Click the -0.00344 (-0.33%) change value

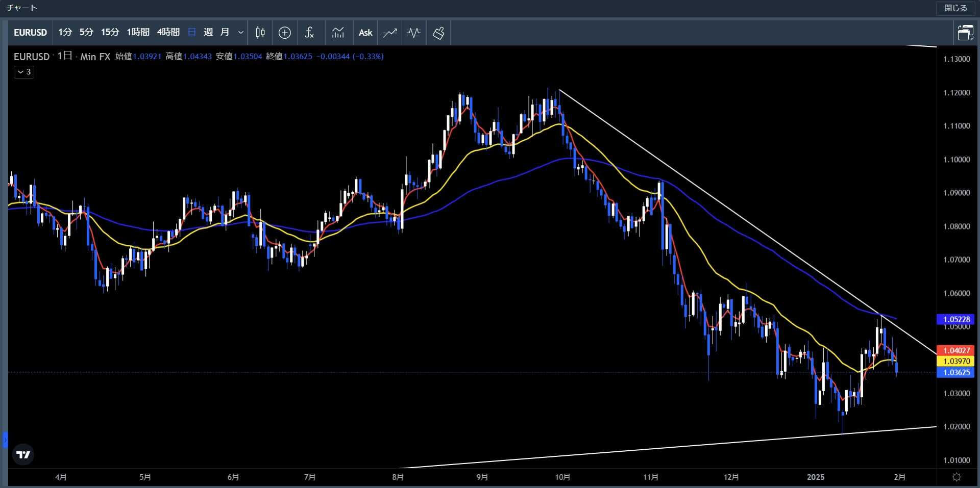point(350,57)
